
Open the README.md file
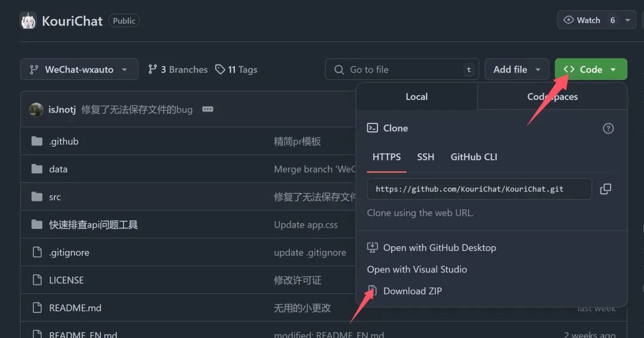(75, 308)
